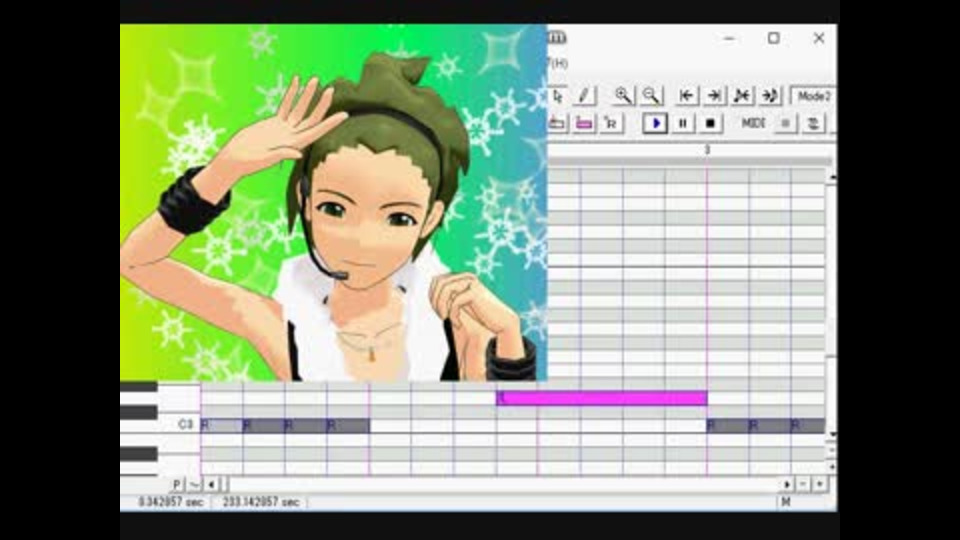Click the horizontal zoom minus button
Viewport: 960px width, 540px height.
(x=803, y=484)
